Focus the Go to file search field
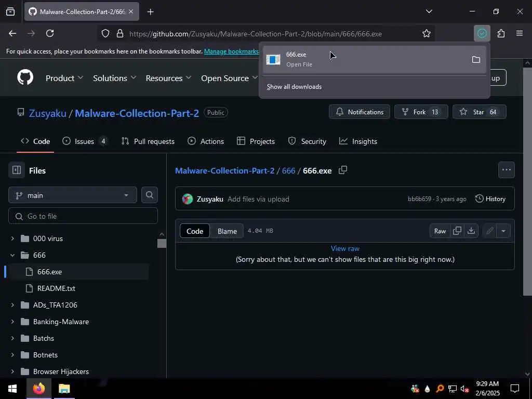 point(83,216)
